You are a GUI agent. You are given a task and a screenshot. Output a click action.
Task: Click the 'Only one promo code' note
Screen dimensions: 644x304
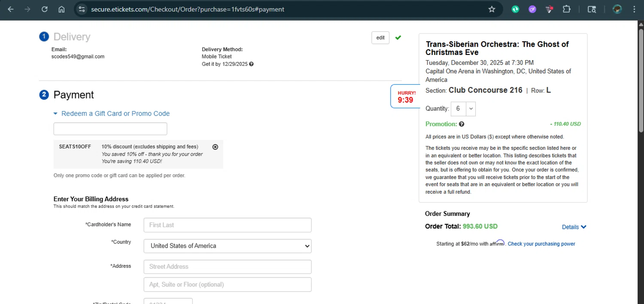[119, 176]
